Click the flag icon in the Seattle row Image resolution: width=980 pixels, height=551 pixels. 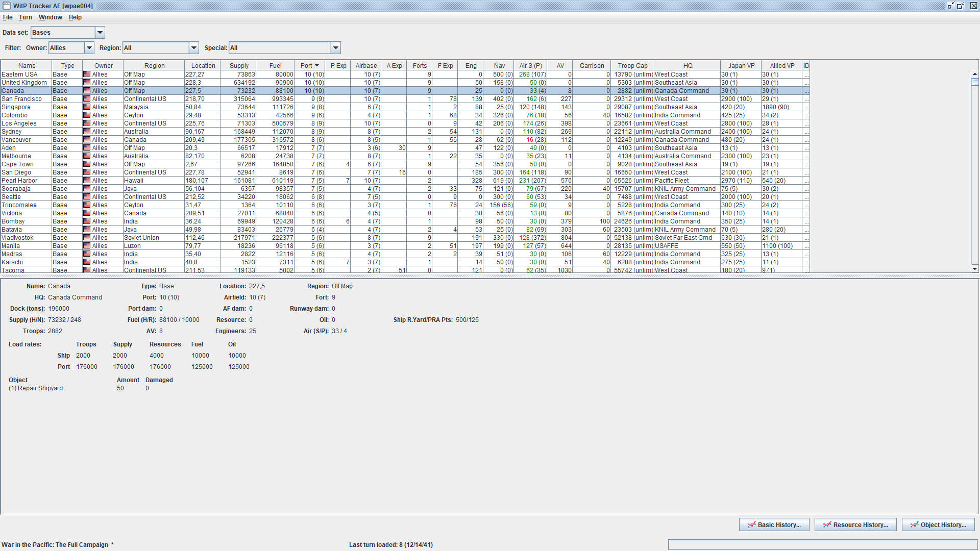click(87, 197)
